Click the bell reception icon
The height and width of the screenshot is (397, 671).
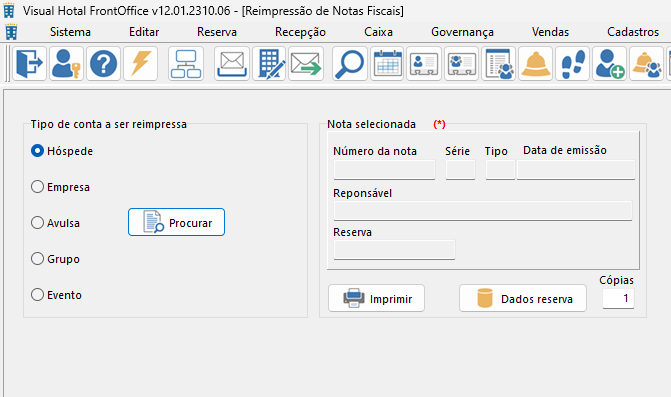535,64
